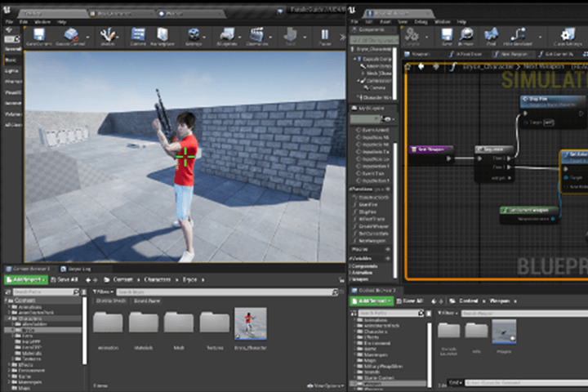Open the Asset menu in the blueprint editor
588x392 pixels.
385,22
